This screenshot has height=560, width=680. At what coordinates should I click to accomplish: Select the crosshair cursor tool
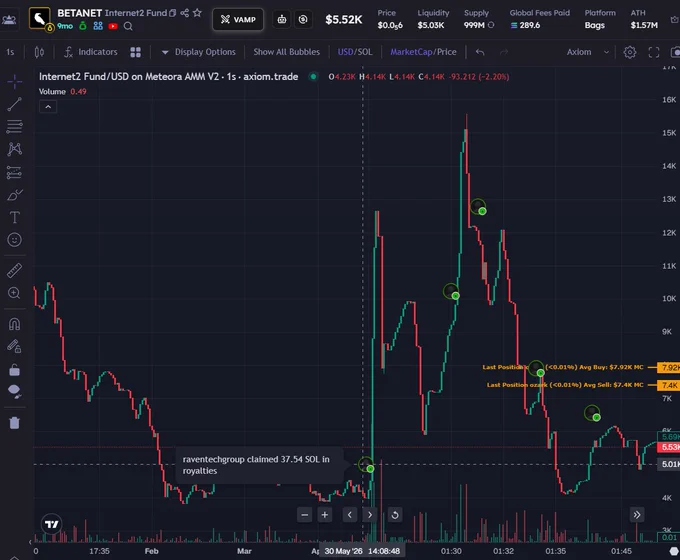[14, 81]
